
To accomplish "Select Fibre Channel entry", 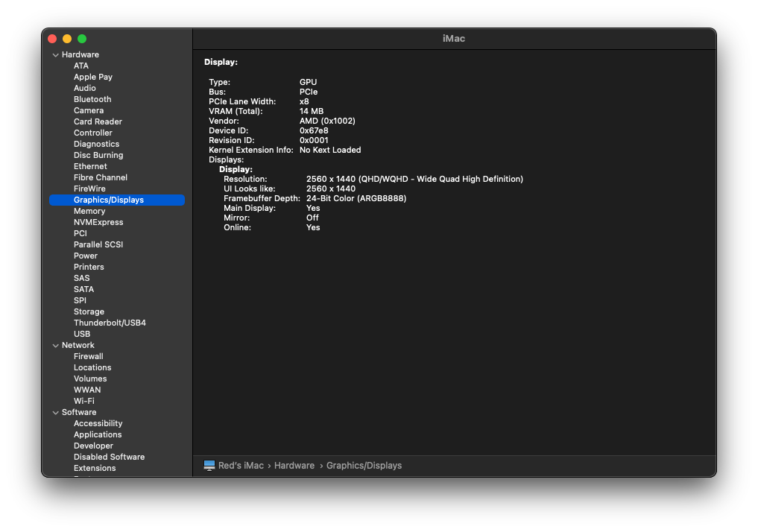I will [101, 177].
